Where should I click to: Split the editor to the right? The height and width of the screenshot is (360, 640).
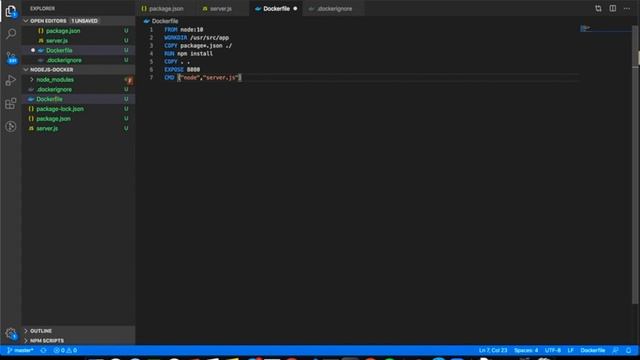tap(613, 9)
